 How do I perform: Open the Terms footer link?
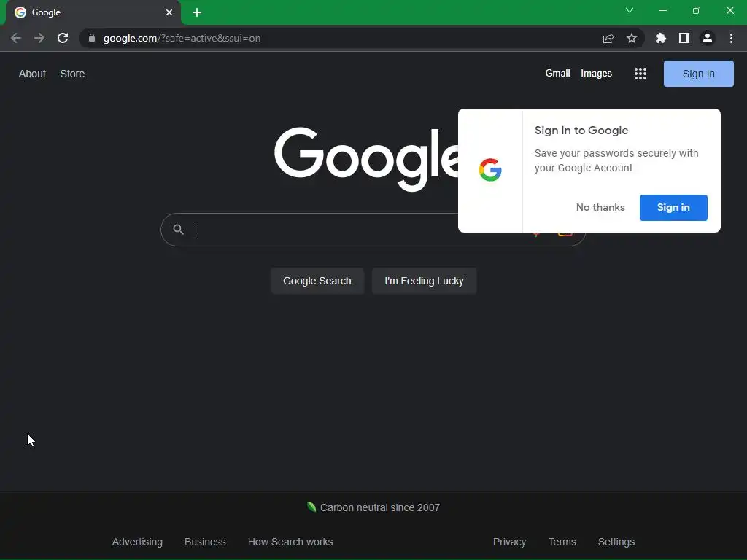pyautogui.click(x=562, y=542)
